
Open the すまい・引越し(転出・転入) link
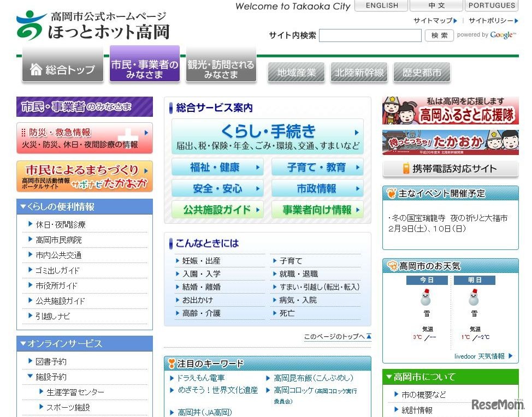pos(320,287)
